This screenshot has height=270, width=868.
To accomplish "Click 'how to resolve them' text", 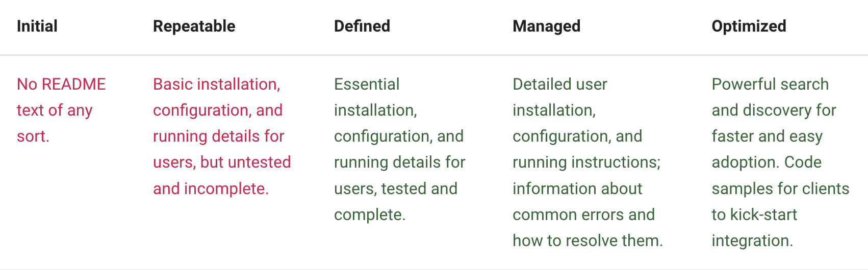I will pyautogui.click(x=588, y=240).
